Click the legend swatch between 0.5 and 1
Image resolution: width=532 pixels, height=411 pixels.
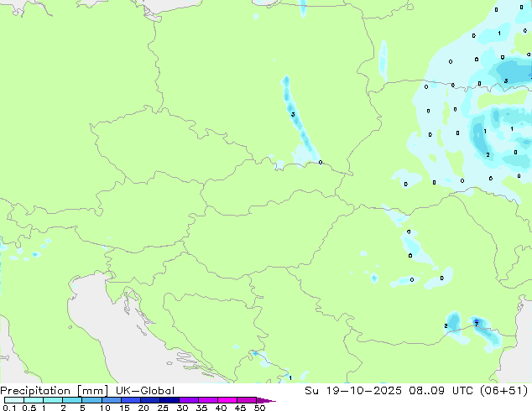[34, 400]
